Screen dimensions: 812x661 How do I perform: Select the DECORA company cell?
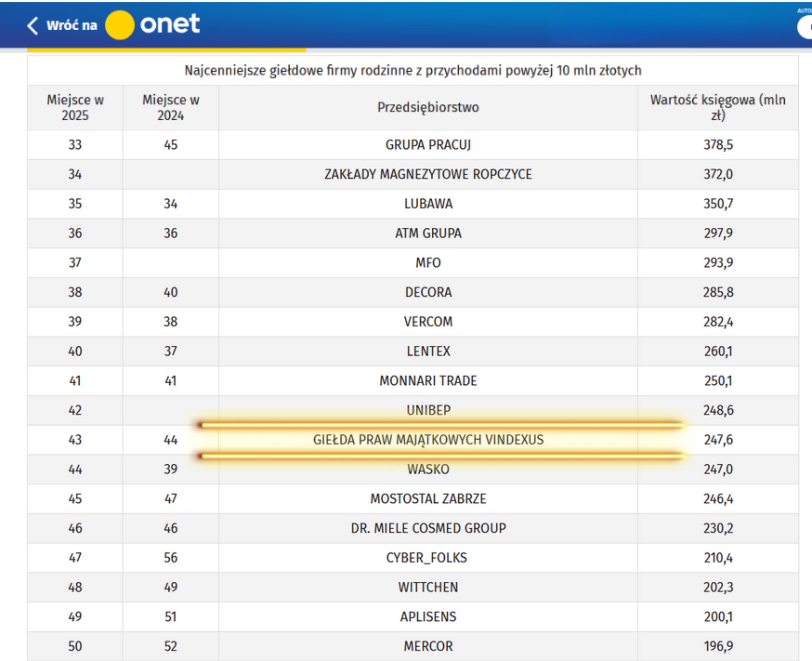coord(428,292)
